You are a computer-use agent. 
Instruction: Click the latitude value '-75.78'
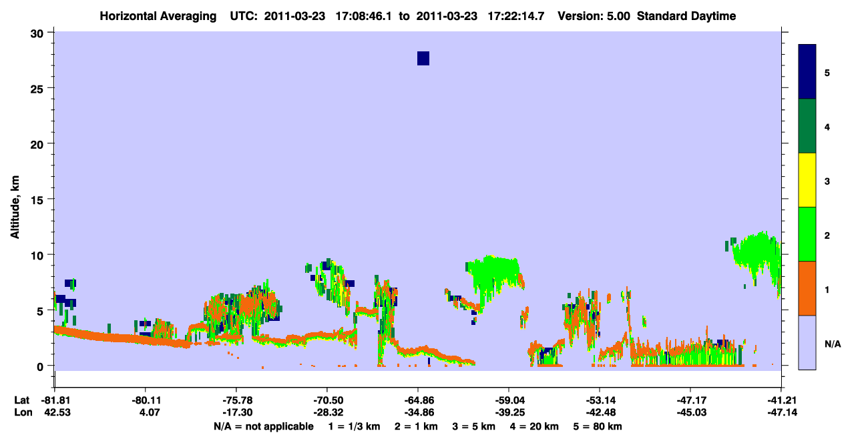(236, 400)
